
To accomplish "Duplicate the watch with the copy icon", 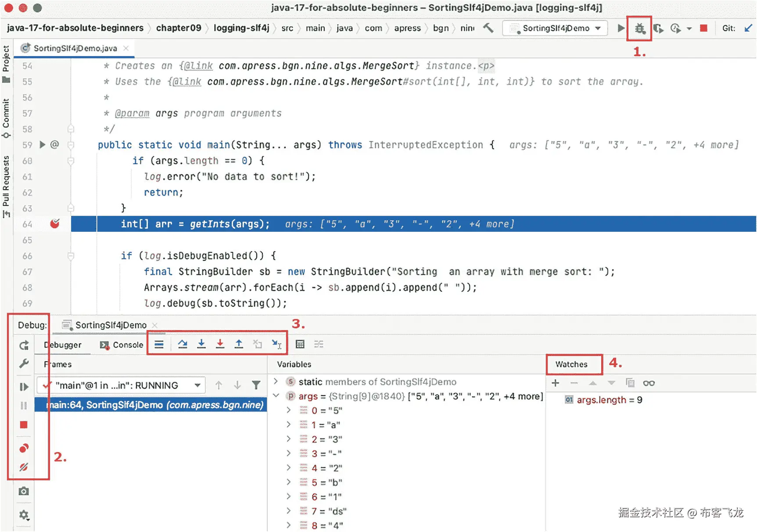I will [x=630, y=383].
